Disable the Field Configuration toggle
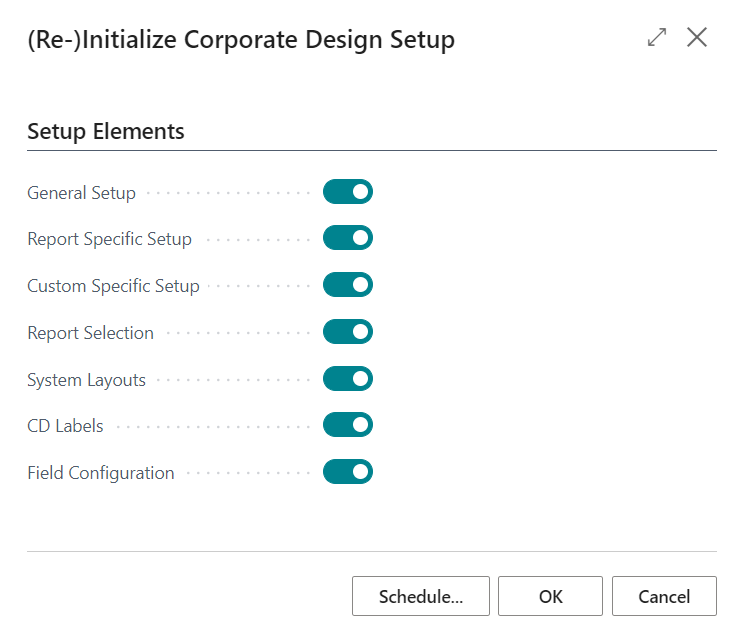Image resolution: width=742 pixels, height=642 pixels. click(x=348, y=472)
